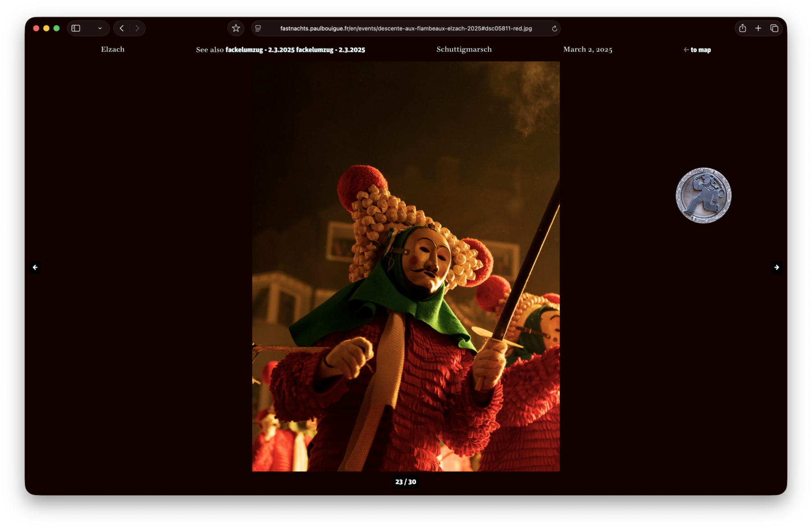Click the URL address field
812x528 pixels.
point(406,28)
